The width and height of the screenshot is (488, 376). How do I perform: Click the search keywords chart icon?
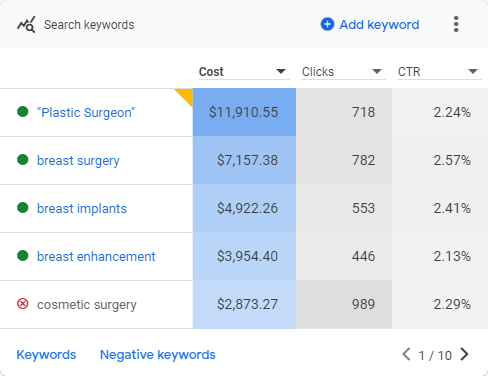click(26, 25)
